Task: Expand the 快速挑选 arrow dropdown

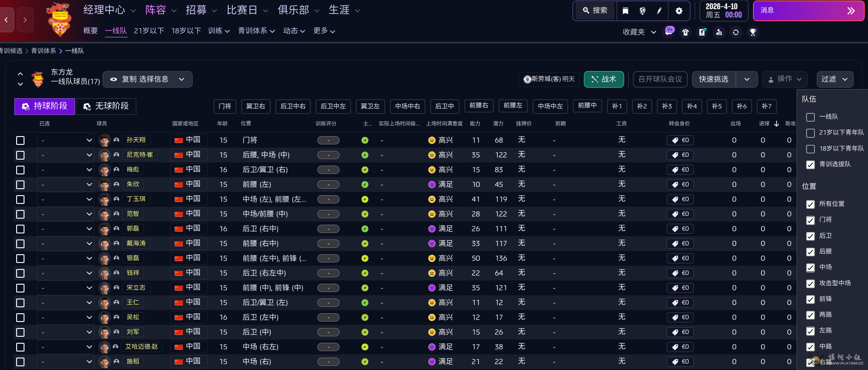Action: (x=747, y=79)
